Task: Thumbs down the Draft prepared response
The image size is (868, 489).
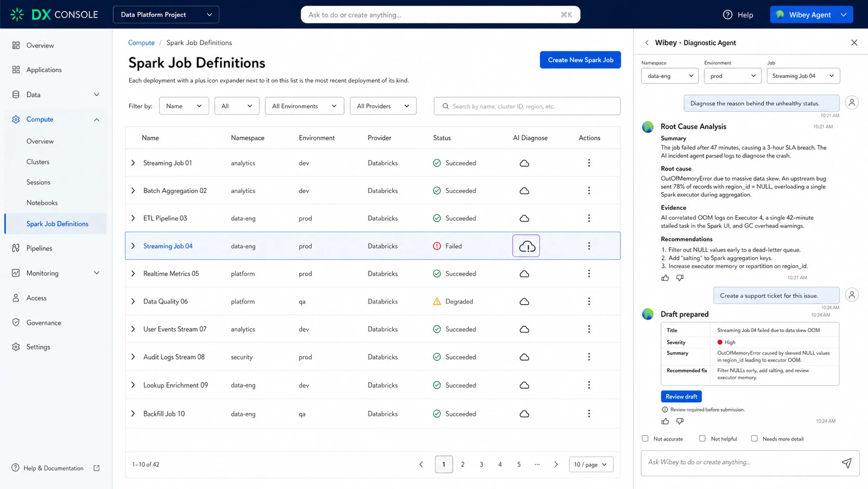Action: pos(680,421)
